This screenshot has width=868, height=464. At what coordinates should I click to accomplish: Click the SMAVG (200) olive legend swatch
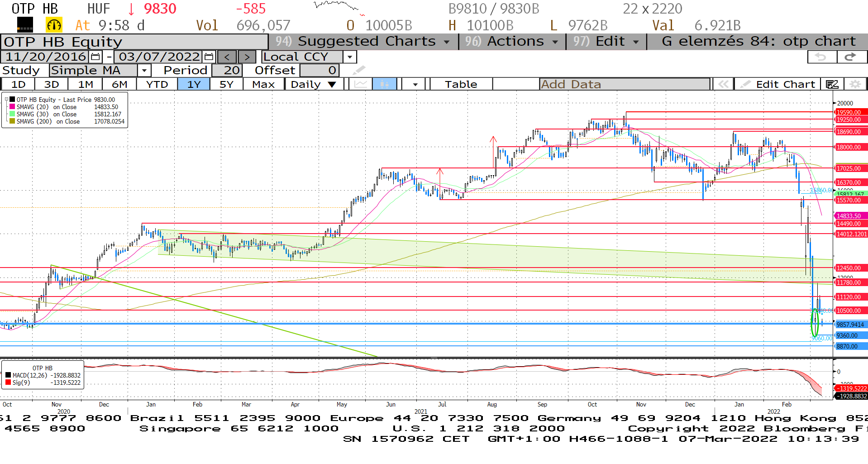12,121
